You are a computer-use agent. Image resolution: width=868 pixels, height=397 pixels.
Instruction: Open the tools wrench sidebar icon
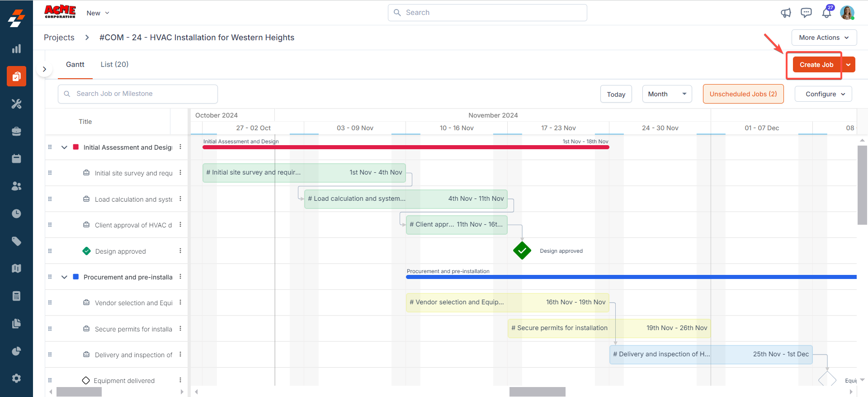pos(16,104)
